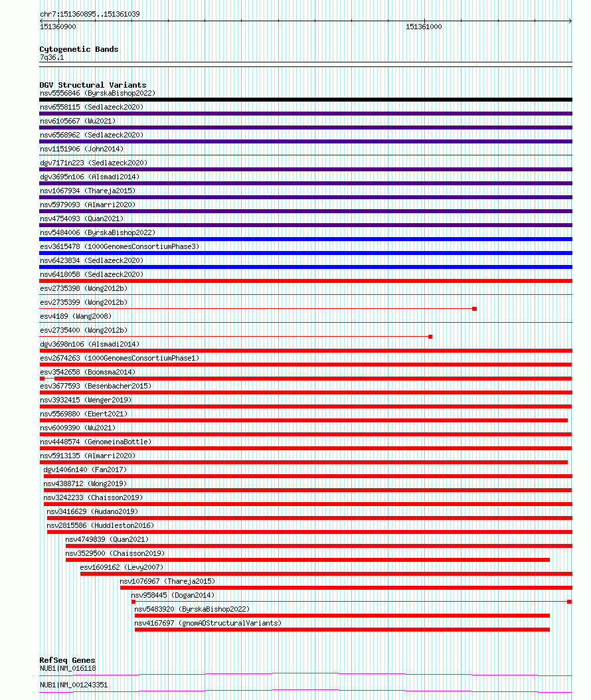Select nsv6423834 (Sedlazeck2020) label
This screenshot has width=591, height=700.
tap(92, 260)
